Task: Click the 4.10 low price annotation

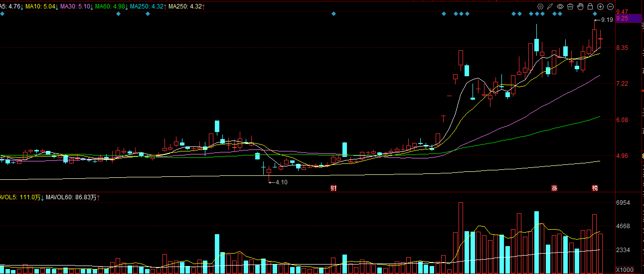Action: [282, 182]
